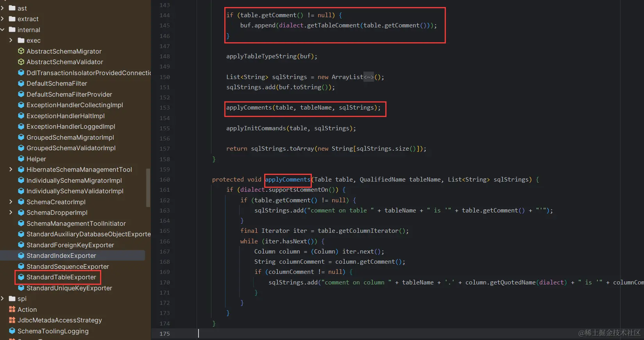Click GroupedSchemaMigratorImpl class icon
Viewport: 644px width, 340px height.
(21, 137)
